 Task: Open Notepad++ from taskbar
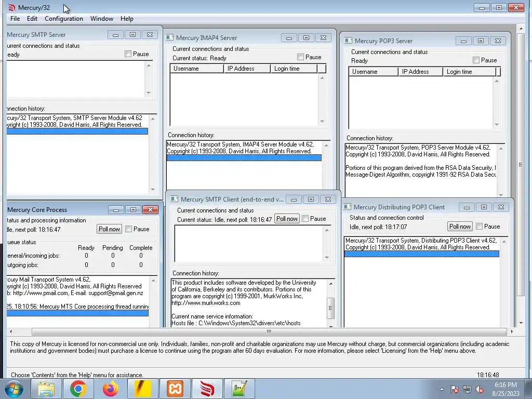click(239, 389)
